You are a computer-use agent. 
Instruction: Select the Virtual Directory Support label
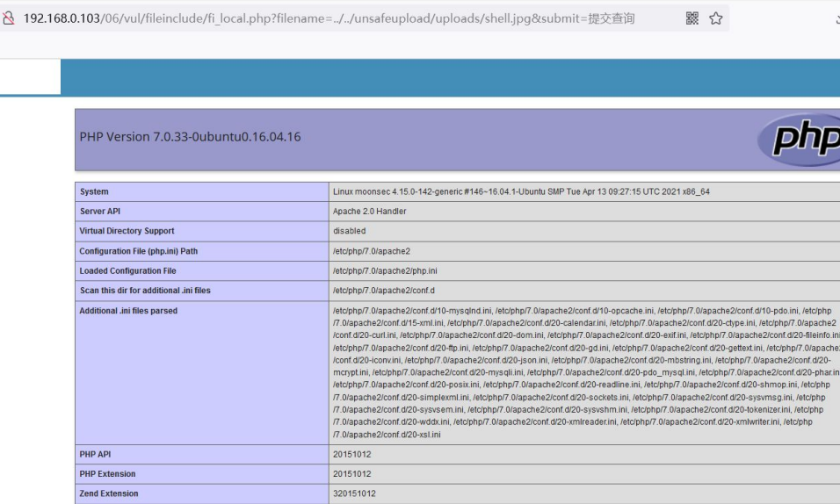(127, 231)
